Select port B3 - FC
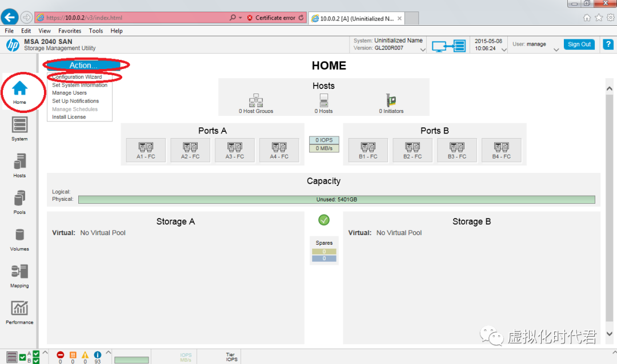 (457, 150)
